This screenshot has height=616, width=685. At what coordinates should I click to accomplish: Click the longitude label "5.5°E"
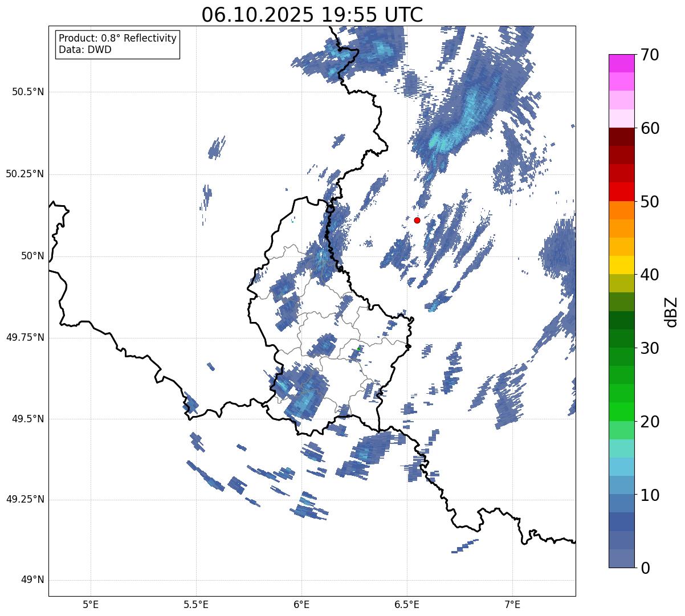coord(196,605)
